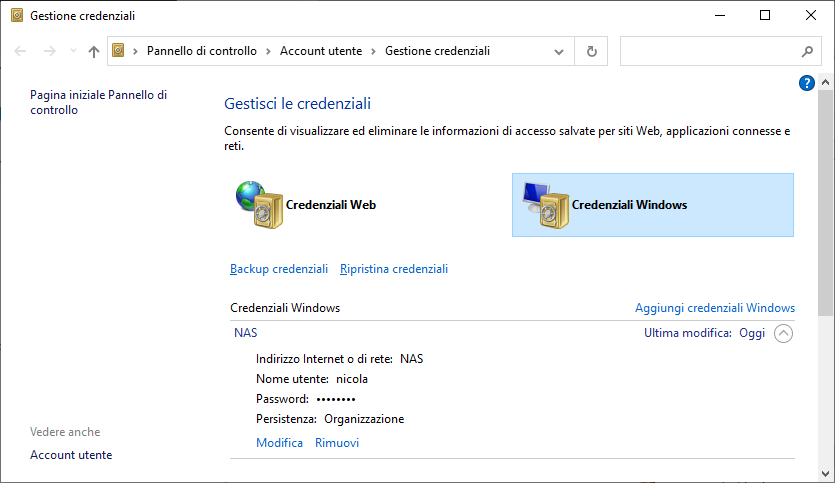835x483 pixels.
Task: Go up one folder level arrow
Action: (x=94, y=51)
